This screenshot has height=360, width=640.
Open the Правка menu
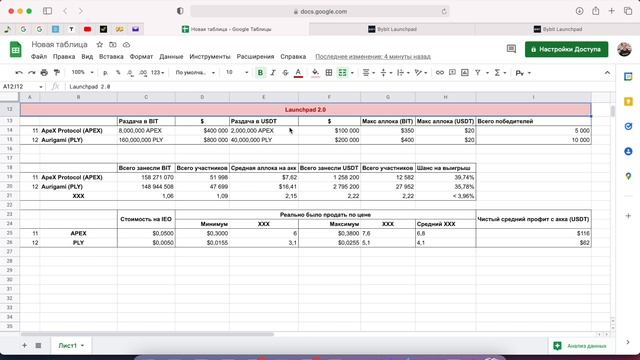tap(64, 56)
